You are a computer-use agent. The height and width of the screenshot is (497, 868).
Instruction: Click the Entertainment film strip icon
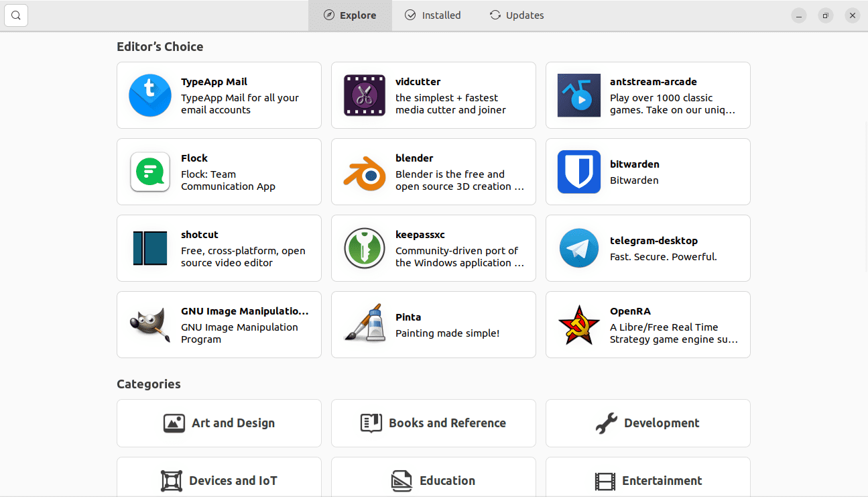pyautogui.click(x=605, y=481)
